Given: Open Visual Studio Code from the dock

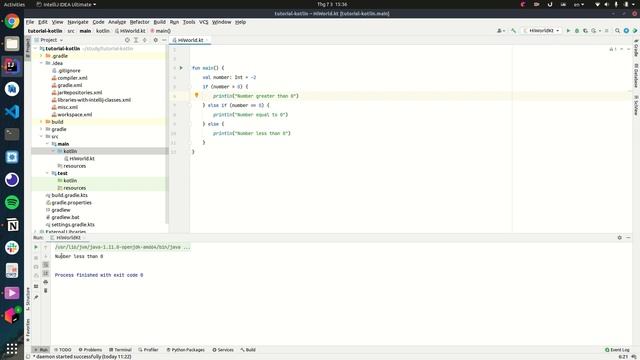Looking at the screenshot, I should pos(12,111).
